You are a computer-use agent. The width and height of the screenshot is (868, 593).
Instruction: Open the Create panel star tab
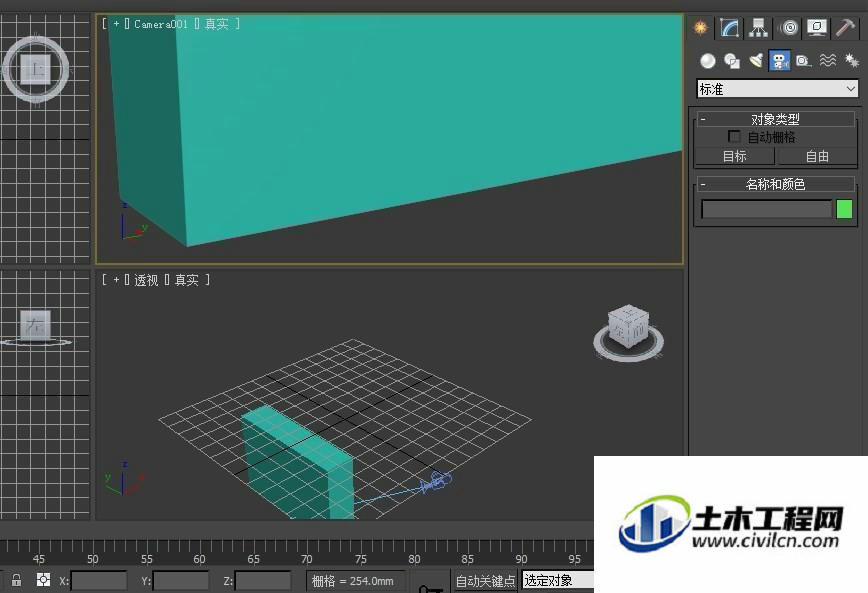pos(701,27)
